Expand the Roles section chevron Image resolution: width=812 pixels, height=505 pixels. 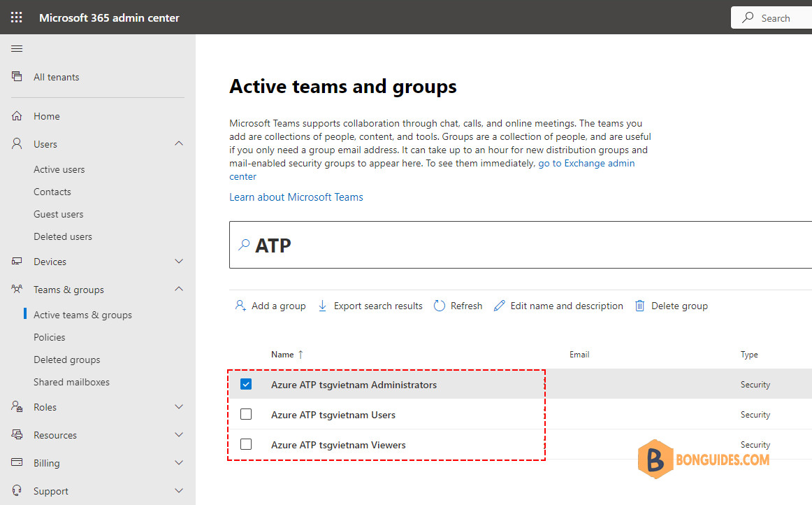[x=179, y=407]
